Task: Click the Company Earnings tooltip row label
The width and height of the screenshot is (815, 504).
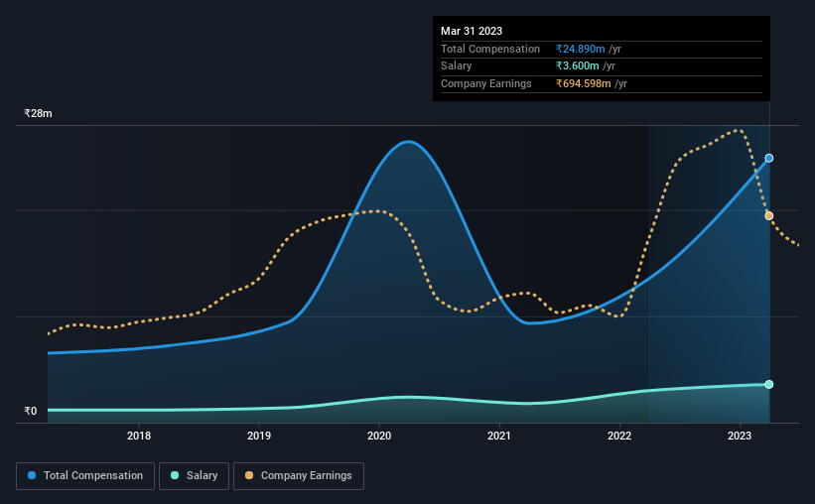Action: pos(486,83)
